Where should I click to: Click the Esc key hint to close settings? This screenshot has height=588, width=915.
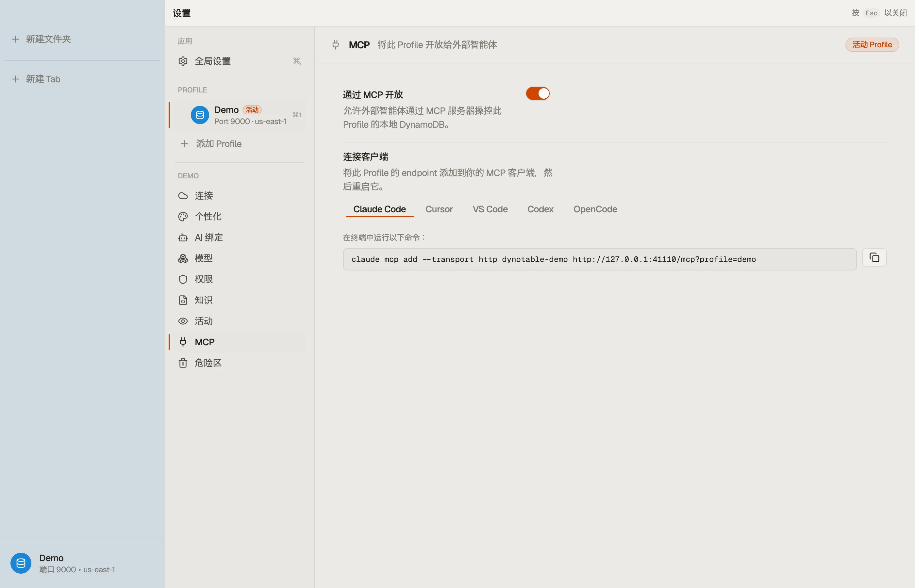click(x=871, y=13)
